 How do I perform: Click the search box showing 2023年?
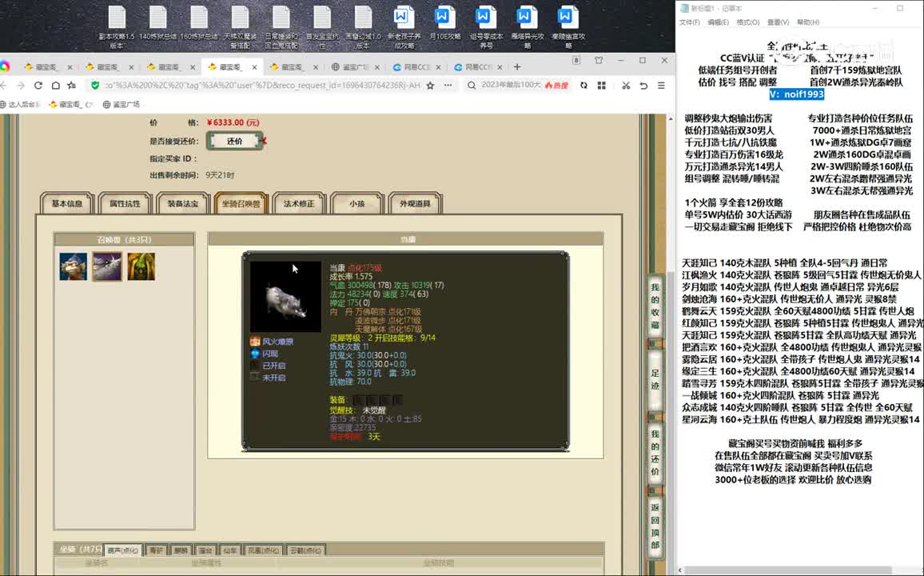pos(510,86)
